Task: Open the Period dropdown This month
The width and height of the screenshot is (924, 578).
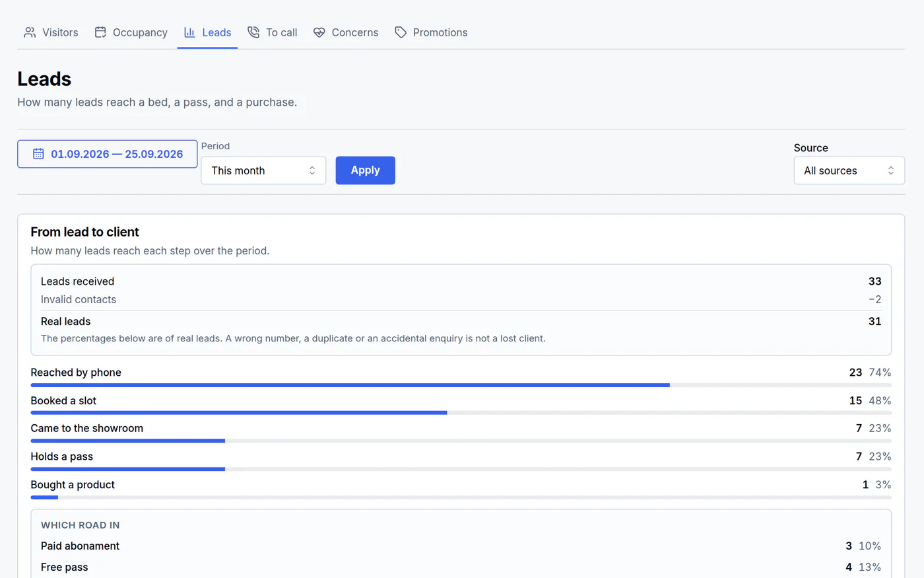Action: 263,170
